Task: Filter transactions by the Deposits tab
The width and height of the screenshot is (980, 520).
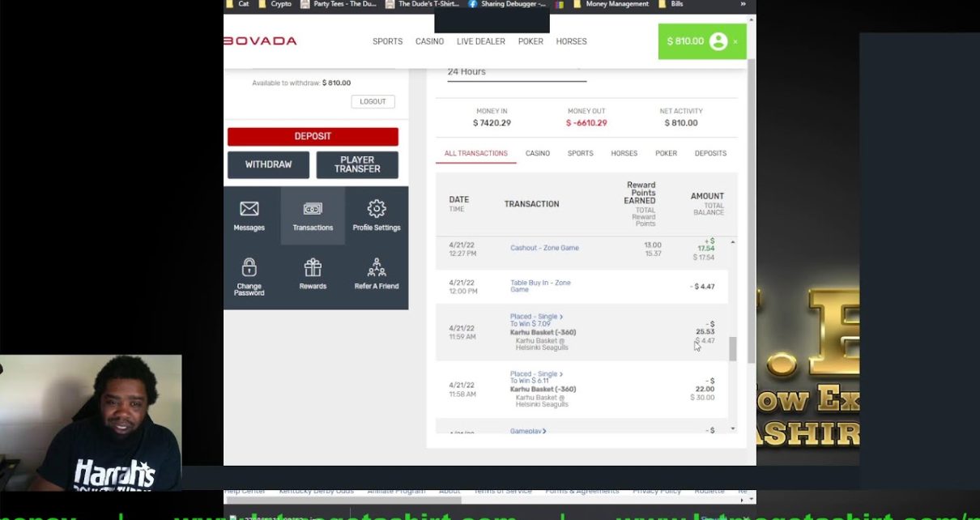Action: click(710, 153)
